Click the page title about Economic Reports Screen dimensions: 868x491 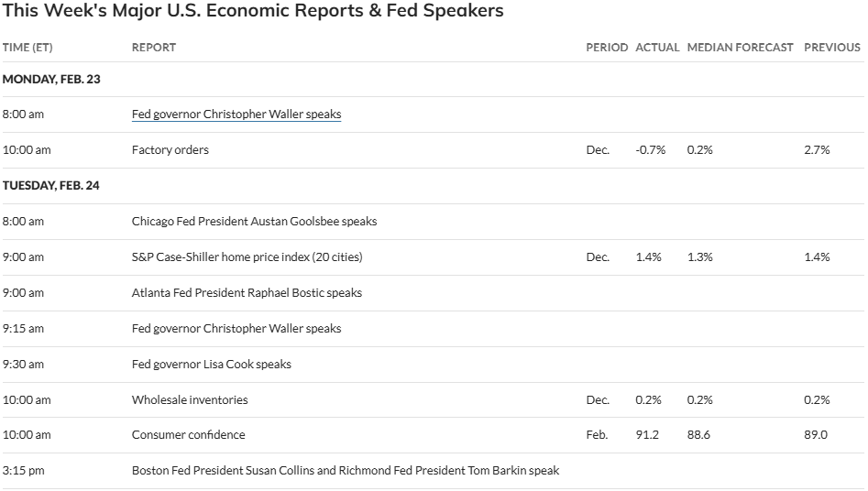[x=253, y=12]
